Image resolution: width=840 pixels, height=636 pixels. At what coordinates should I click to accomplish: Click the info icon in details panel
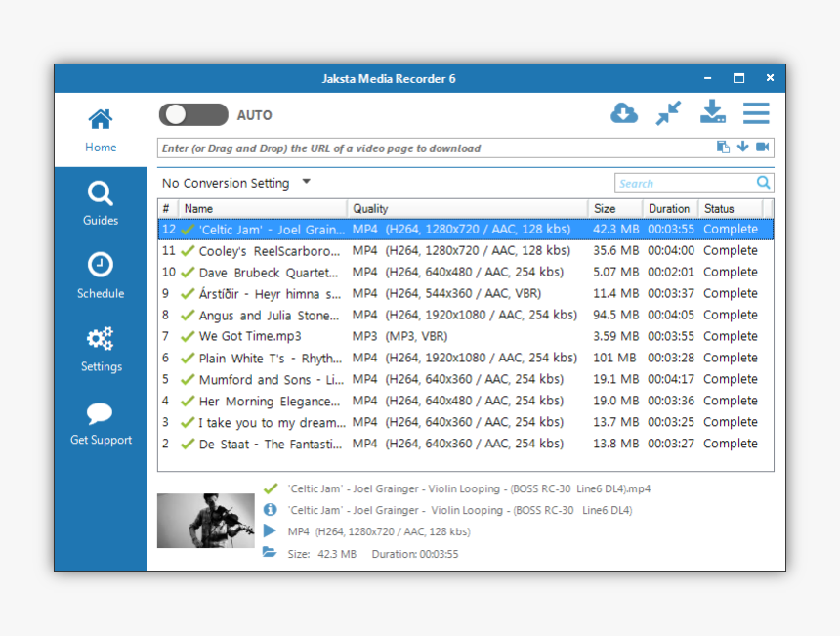pyautogui.click(x=270, y=510)
